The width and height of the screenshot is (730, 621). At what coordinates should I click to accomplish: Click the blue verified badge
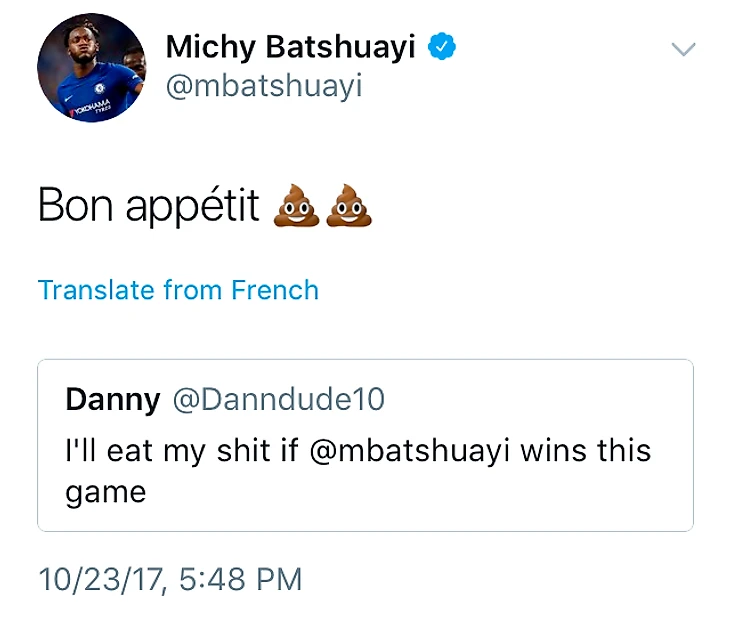[442, 47]
